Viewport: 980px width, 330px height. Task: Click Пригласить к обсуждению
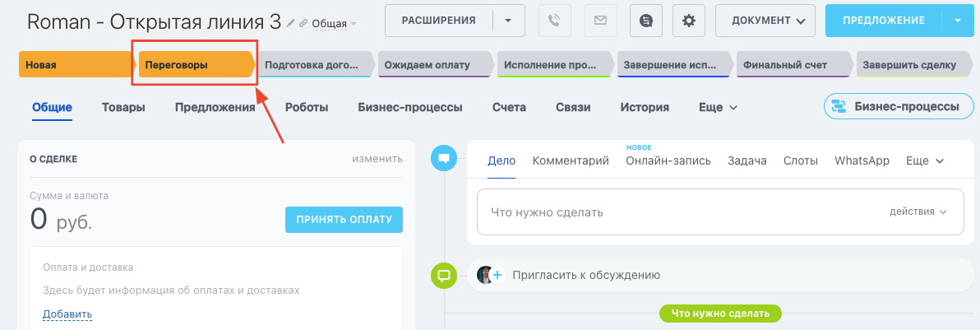pyautogui.click(x=586, y=275)
